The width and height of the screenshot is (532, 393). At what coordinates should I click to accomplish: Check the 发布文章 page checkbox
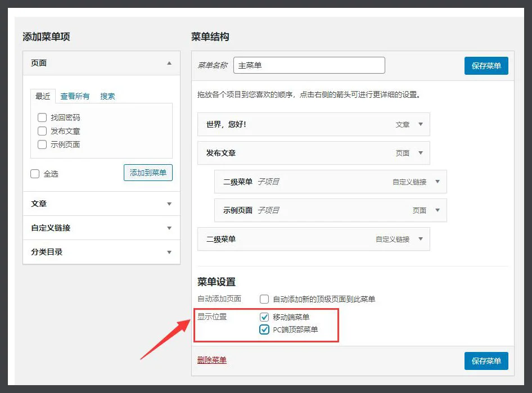pos(42,130)
